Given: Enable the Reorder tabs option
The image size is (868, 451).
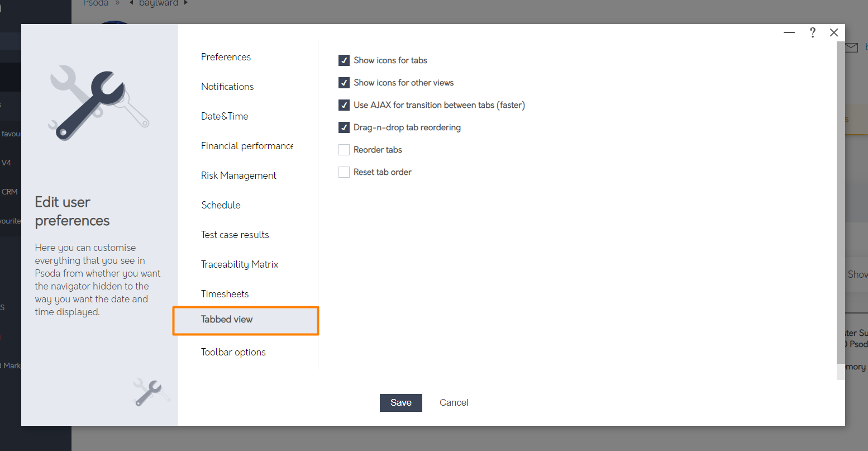Looking at the screenshot, I should pos(344,150).
